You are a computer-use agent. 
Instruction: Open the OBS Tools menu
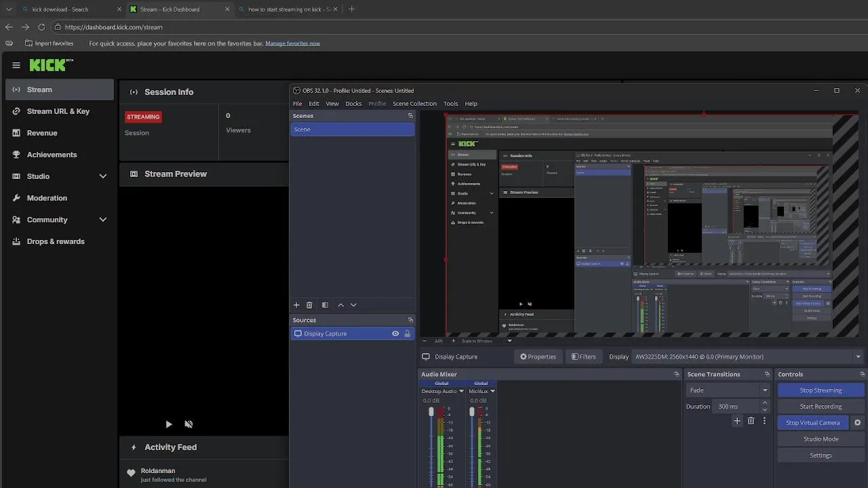[x=451, y=104]
